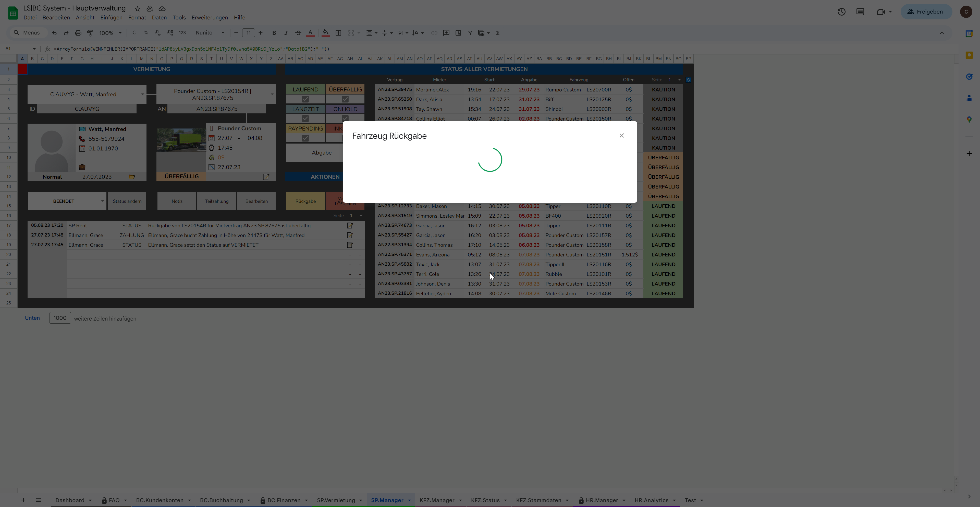Click the cloud document status icon
The image size is (980, 507).
(x=162, y=8)
